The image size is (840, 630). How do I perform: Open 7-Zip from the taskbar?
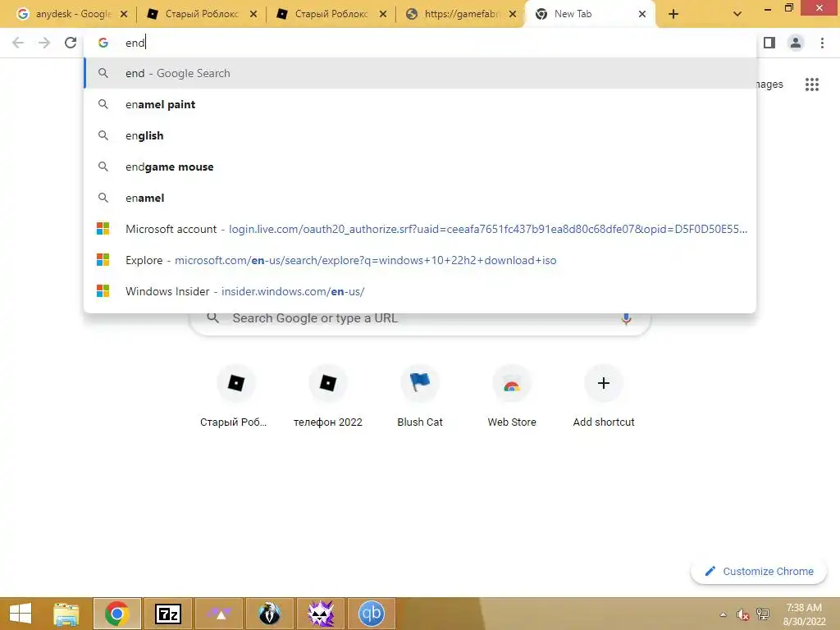point(167,614)
